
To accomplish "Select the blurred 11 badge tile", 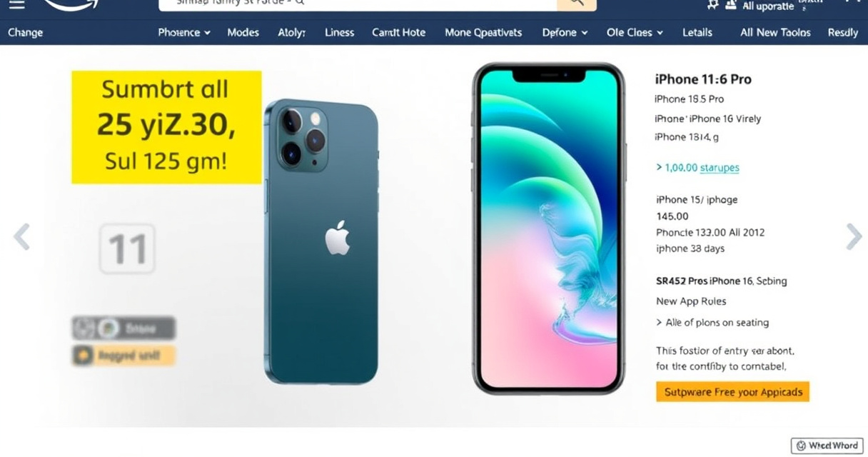I will [127, 248].
